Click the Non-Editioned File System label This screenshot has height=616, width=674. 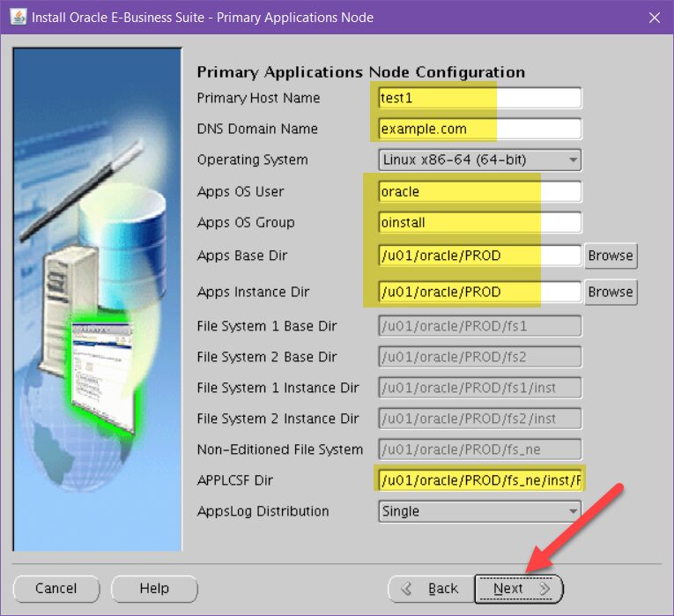pos(280,449)
